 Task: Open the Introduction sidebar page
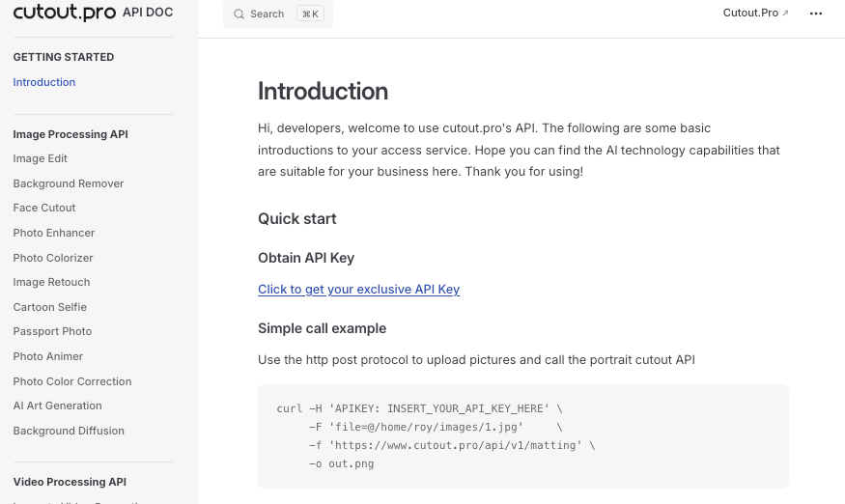click(x=44, y=82)
